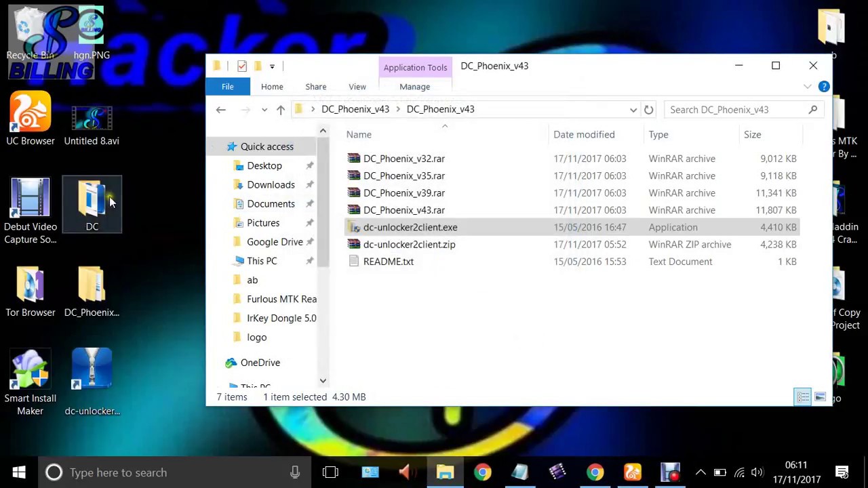Expand breadcrumb arrow after first DC_Phoenix_v43
Viewport: 868px width, 488px height.
(398, 109)
